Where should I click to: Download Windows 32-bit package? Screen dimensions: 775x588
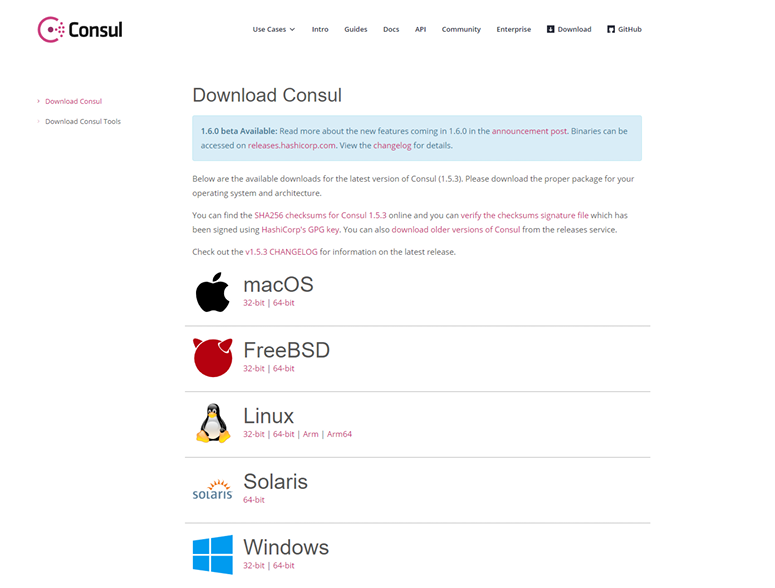point(254,566)
